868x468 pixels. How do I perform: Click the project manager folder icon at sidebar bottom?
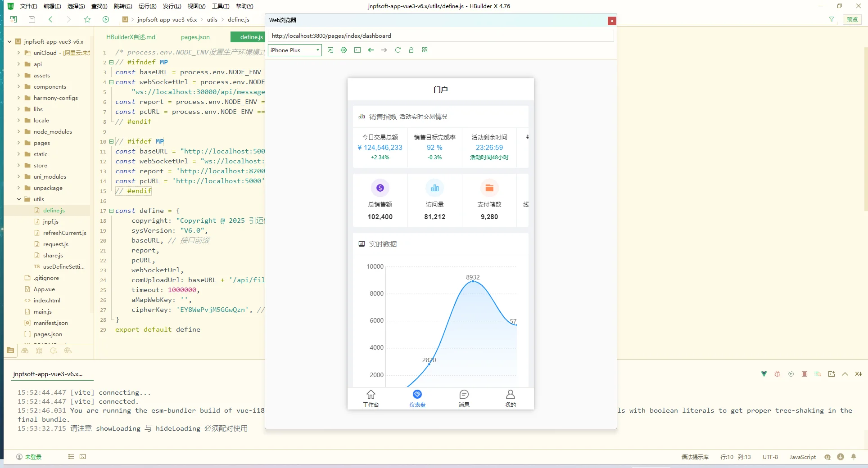coord(10,351)
